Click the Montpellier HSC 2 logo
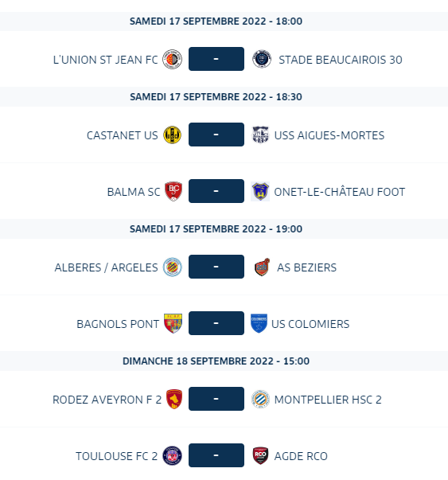Viewport: 448px width, 480px height. pos(260,399)
